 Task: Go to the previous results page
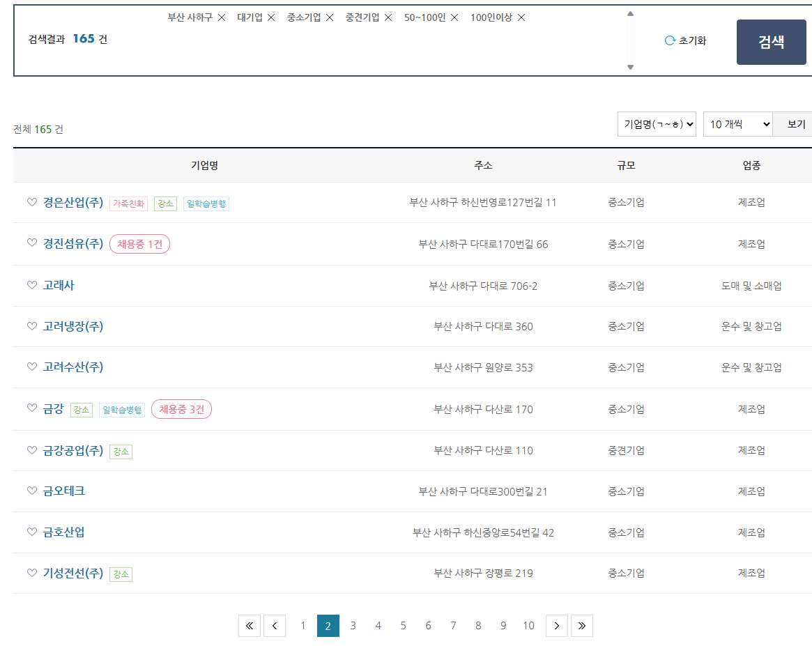[x=275, y=626]
